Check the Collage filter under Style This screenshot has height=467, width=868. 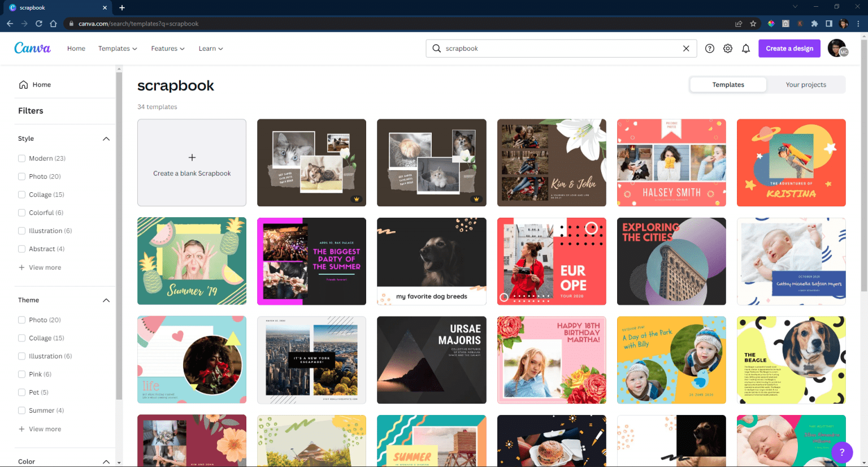tap(21, 194)
